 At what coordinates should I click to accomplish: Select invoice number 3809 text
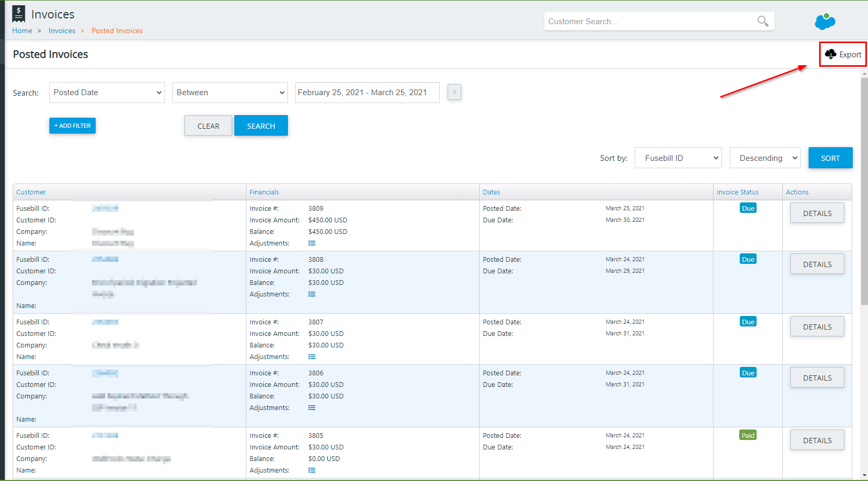316,209
